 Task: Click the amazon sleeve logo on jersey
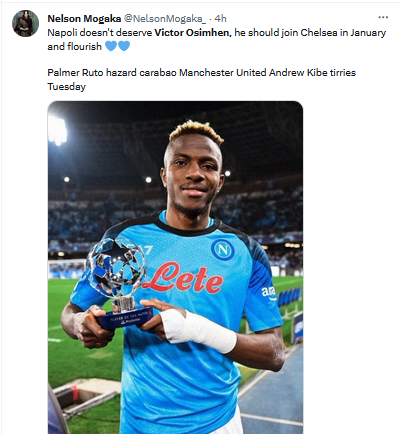[268, 293]
